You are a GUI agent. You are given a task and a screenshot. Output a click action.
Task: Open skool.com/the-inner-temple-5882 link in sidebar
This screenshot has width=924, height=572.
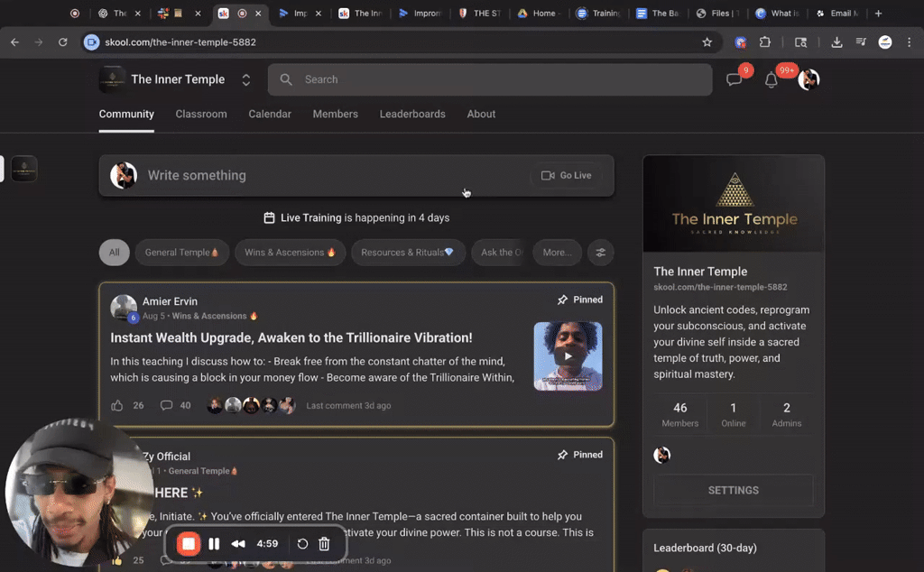(720, 288)
